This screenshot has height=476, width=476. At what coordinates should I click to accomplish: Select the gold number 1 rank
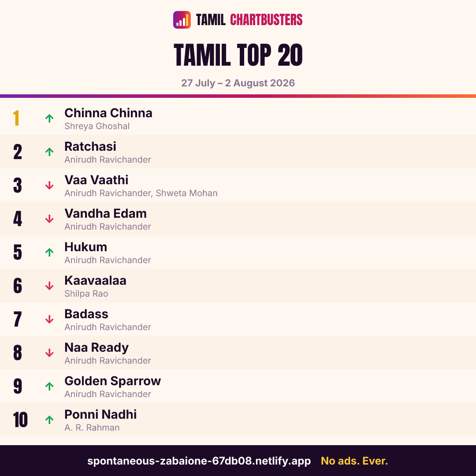point(16,118)
